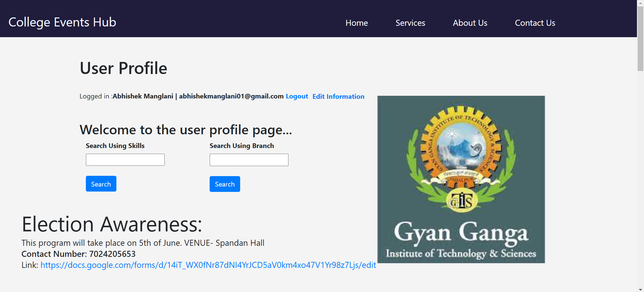Open Edit Information link

[x=338, y=96]
